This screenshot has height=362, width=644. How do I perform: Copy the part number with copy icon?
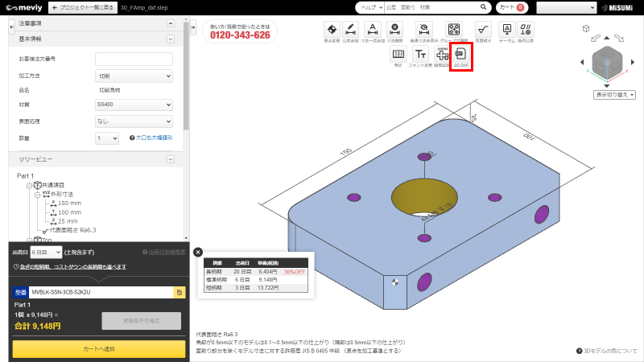pos(180,293)
